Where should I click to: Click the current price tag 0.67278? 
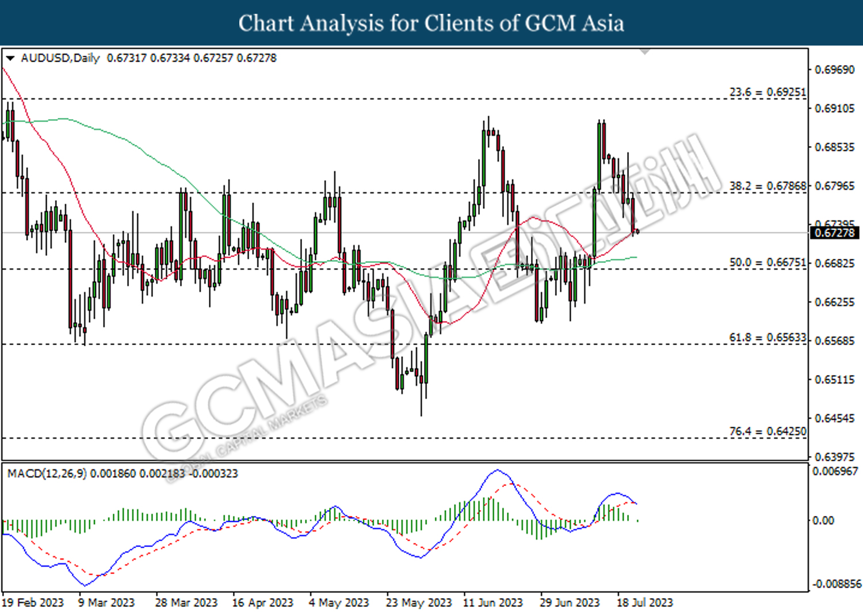(x=835, y=233)
